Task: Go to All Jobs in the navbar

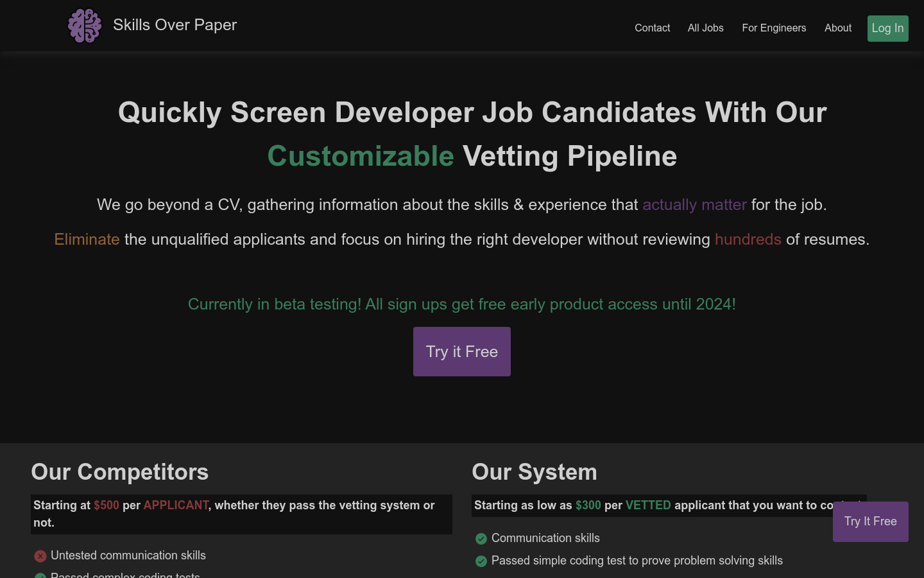Action: [705, 28]
